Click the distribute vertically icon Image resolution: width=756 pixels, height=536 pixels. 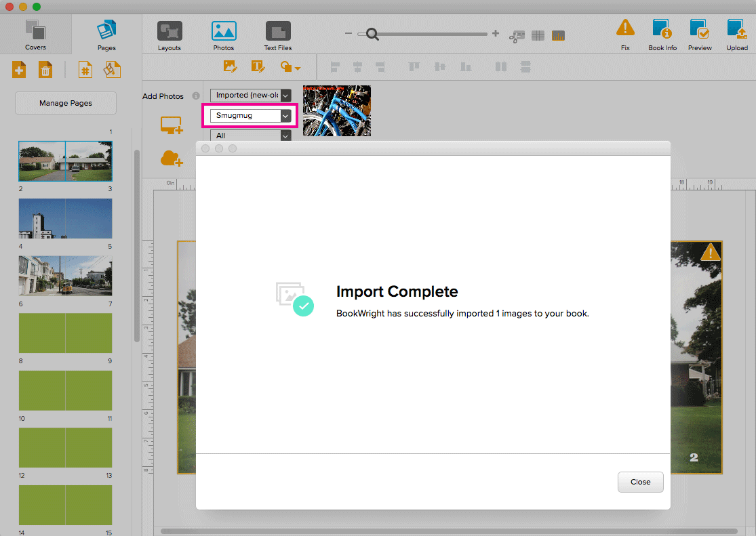point(525,66)
